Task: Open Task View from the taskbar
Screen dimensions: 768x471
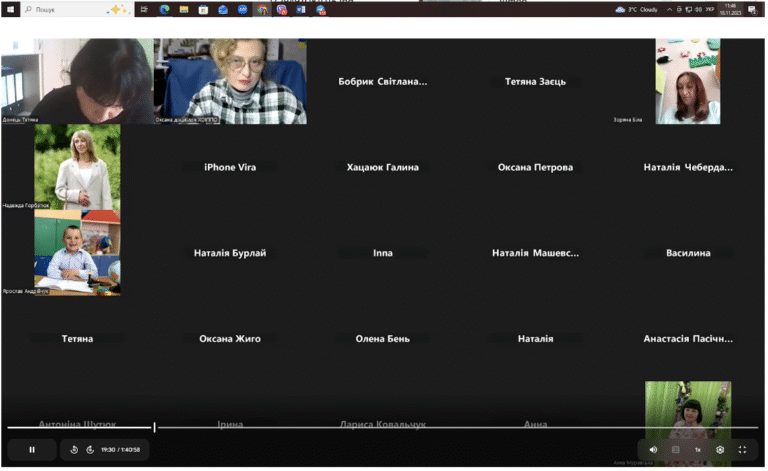Action: click(x=144, y=9)
